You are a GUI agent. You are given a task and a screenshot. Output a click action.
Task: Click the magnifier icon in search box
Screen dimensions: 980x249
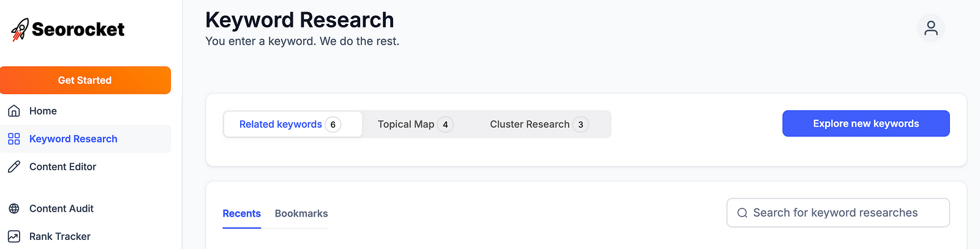click(742, 213)
